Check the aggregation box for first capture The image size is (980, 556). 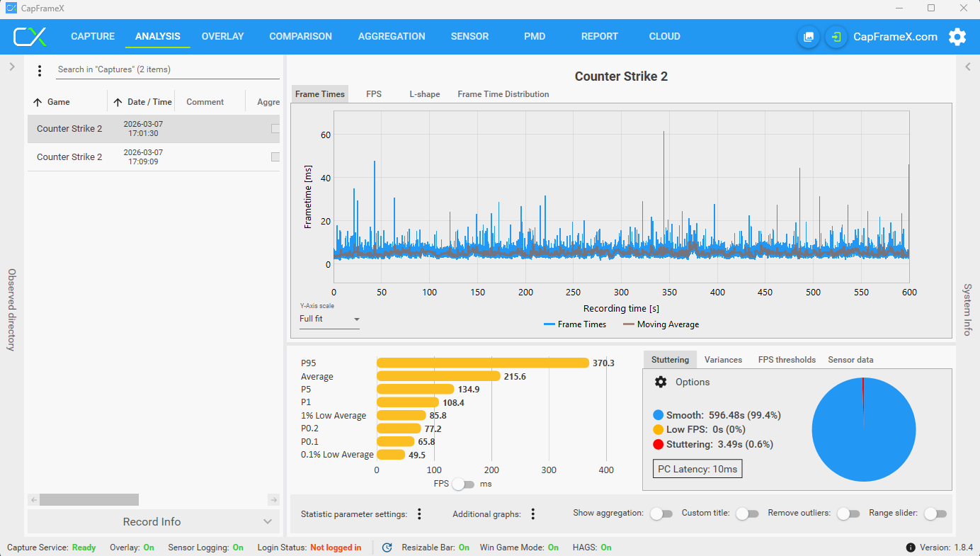pyautogui.click(x=275, y=129)
